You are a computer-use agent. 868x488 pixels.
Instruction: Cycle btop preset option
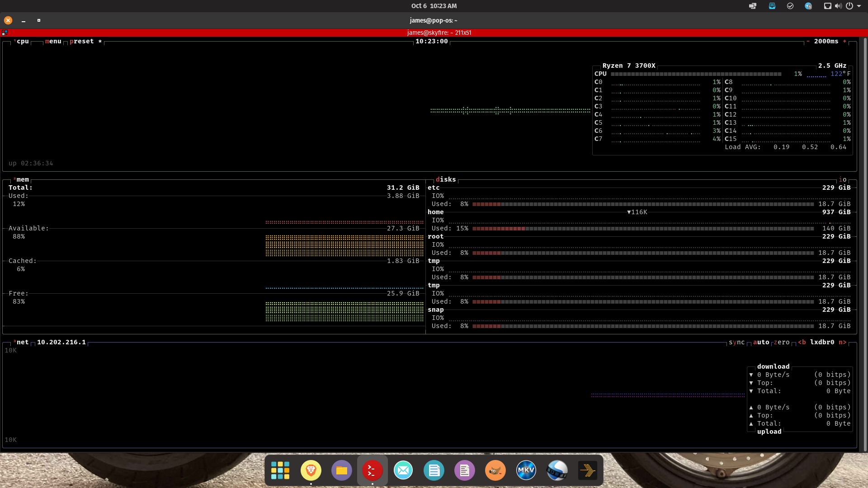[x=82, y=41]
